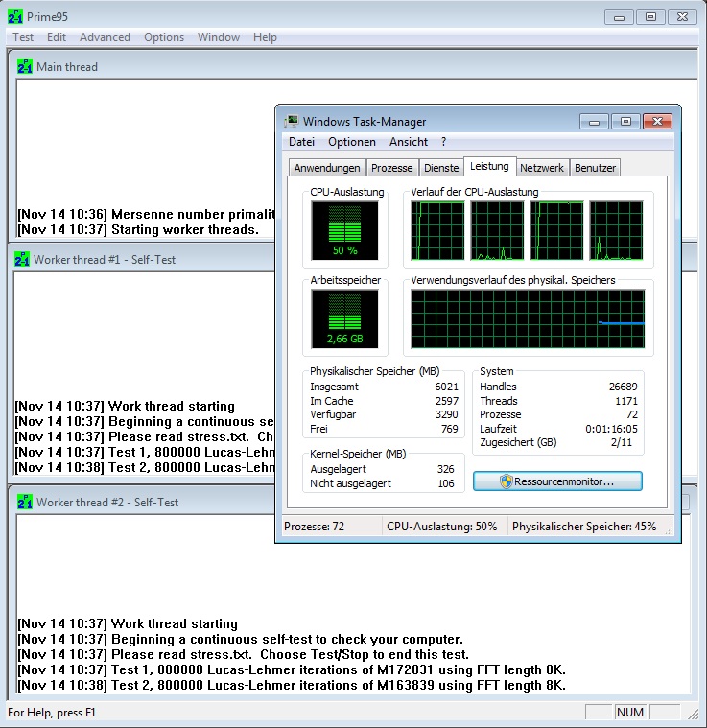This screenshot has height=728, width=707.
Task: Click the Im Cache value 2597
Action: [447, 401]
